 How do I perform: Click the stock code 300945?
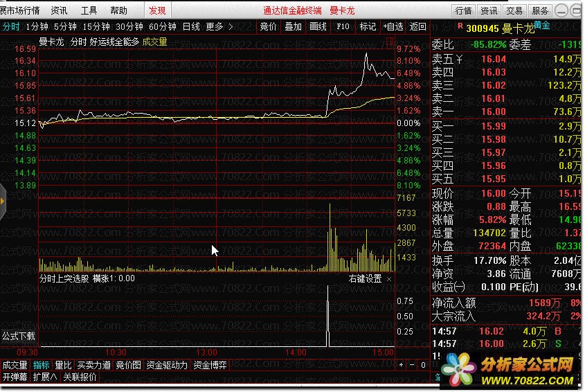(x=483, y=29)
